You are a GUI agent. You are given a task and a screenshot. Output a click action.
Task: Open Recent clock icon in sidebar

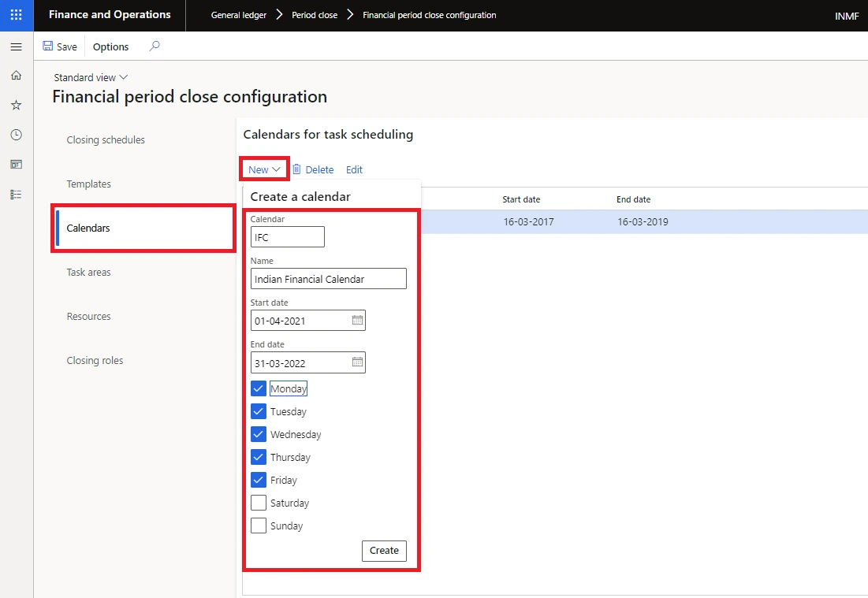click(16, 135)
